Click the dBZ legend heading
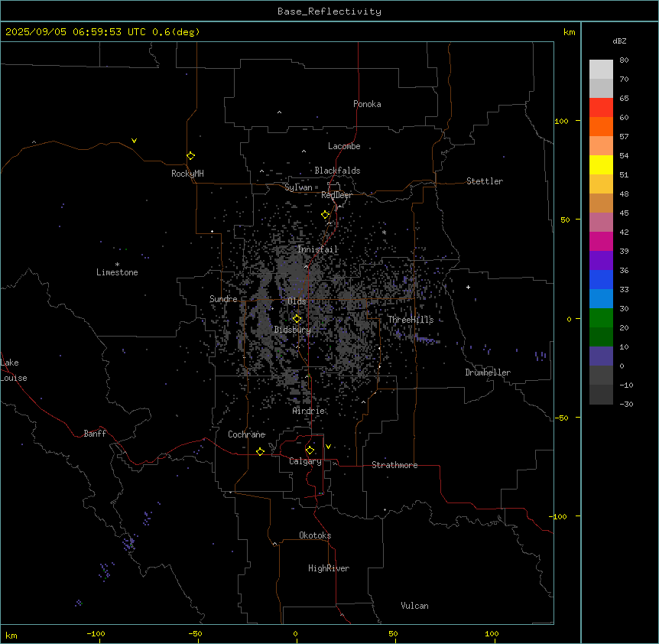The height and width of the screenshot is (644, 659). click(x=619, y=41)
